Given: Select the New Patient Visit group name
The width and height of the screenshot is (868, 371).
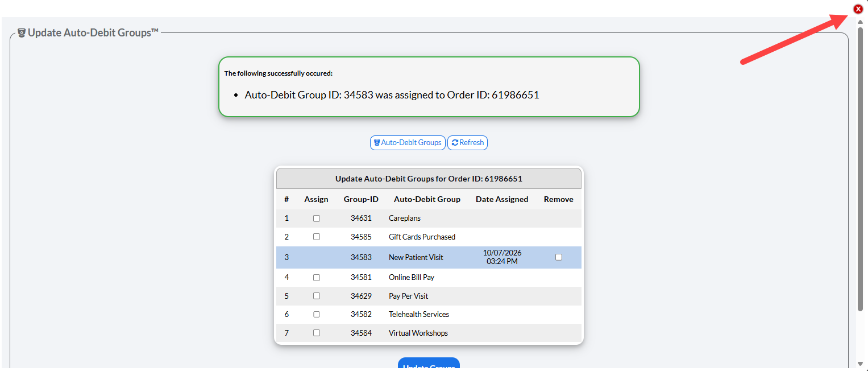Looking at the screenshot, I should pyautogui.click(x=416, y=257).
